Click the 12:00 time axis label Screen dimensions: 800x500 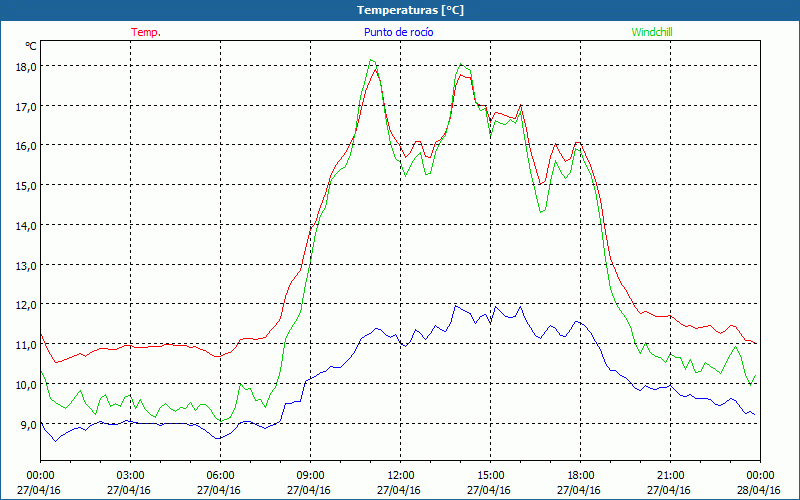tap(401, 476)
